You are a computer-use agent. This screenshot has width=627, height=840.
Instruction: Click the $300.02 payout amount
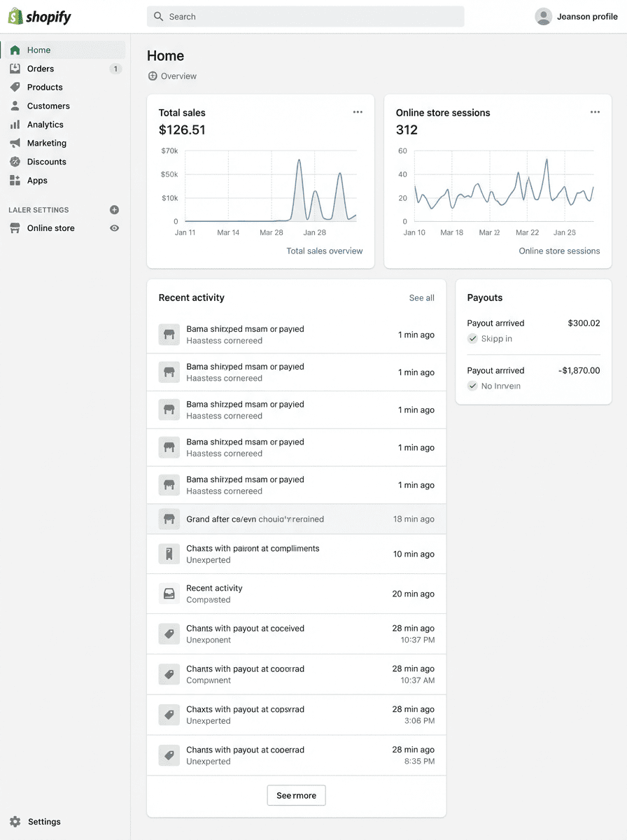coord(584,323)
